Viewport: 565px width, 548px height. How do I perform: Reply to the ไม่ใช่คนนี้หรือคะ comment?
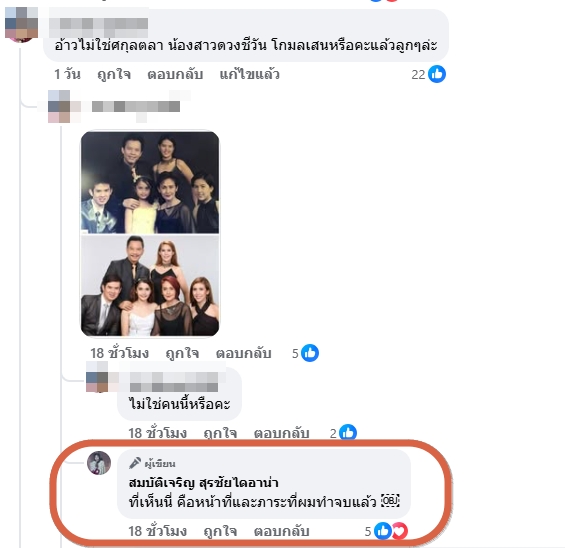281,433
